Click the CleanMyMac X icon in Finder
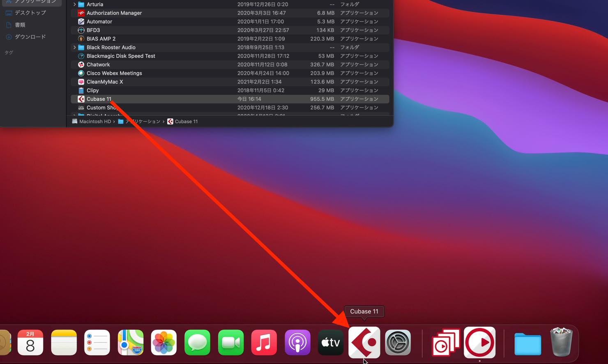Image resolution: width=608 pixels, height=364 pixels. 81,82
